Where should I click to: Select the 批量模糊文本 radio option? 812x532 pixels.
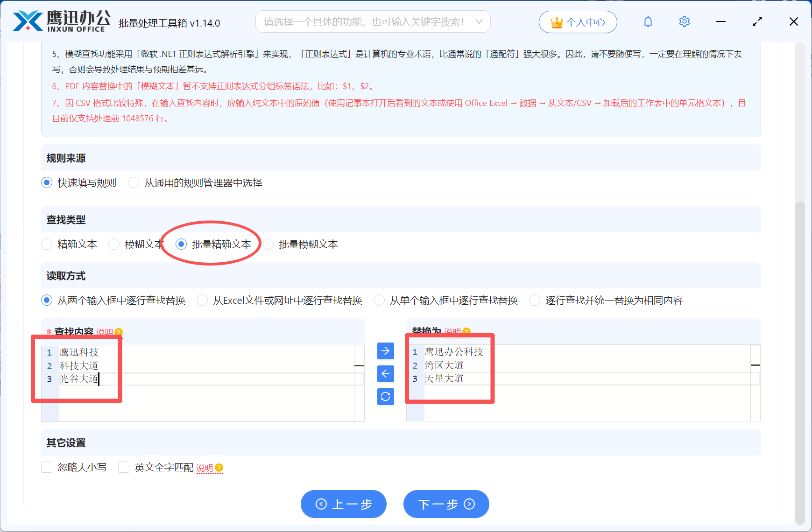point(268,244)
